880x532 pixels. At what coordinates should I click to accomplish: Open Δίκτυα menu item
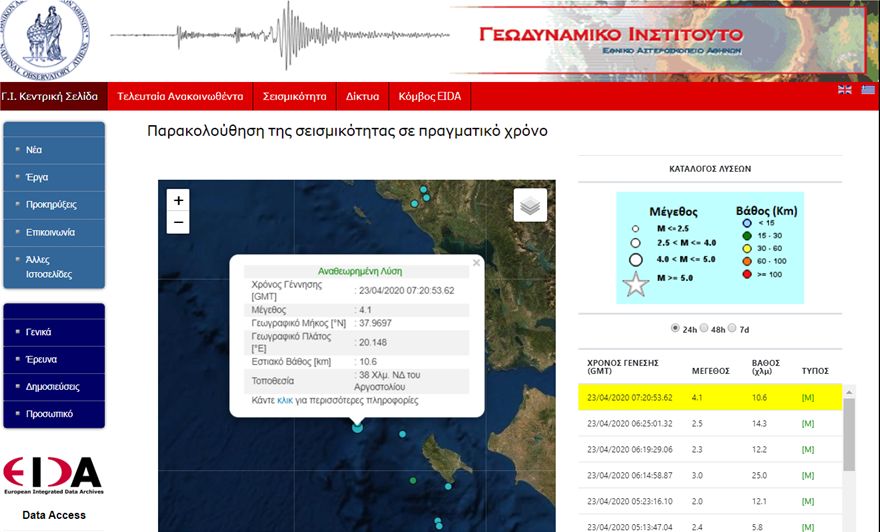363,97
